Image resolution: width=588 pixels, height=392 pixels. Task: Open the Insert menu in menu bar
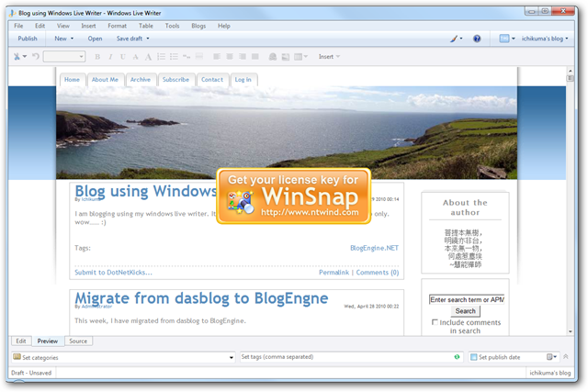click(87, 26)
